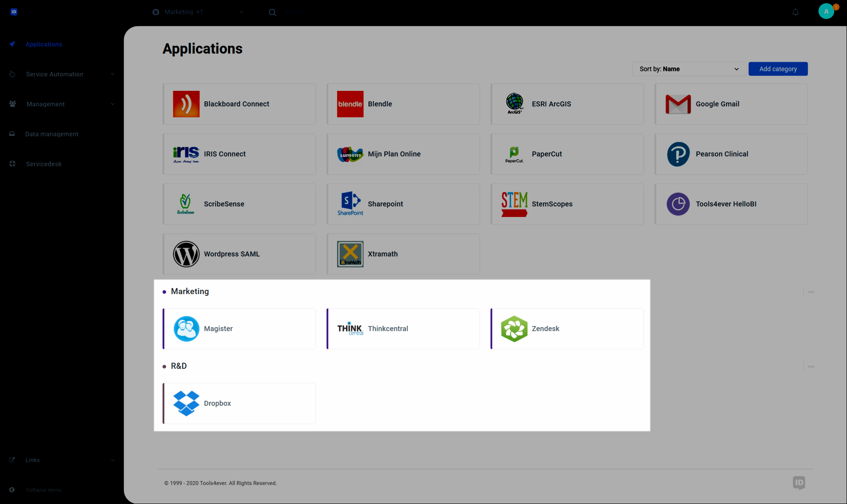The height and width of the screenshot is (504, 847).
Task: Open the ScribeSense logo icon
Action: pos(186,204)
